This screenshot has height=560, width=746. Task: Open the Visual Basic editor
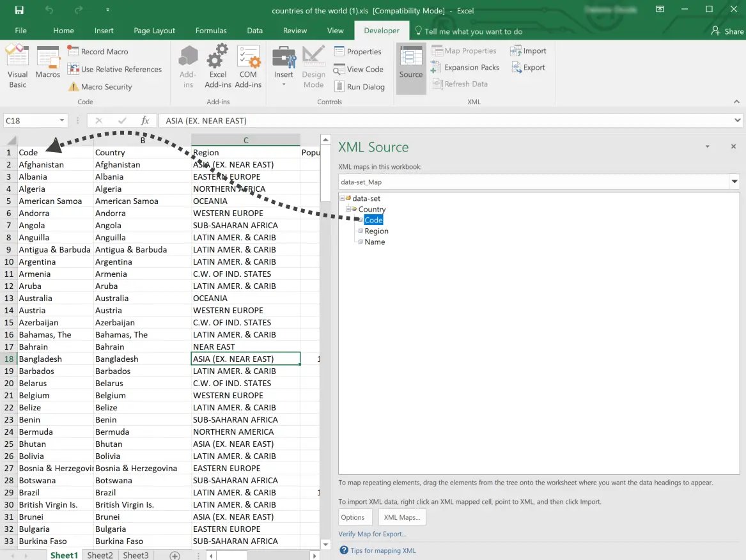click(x=18, y=66)
